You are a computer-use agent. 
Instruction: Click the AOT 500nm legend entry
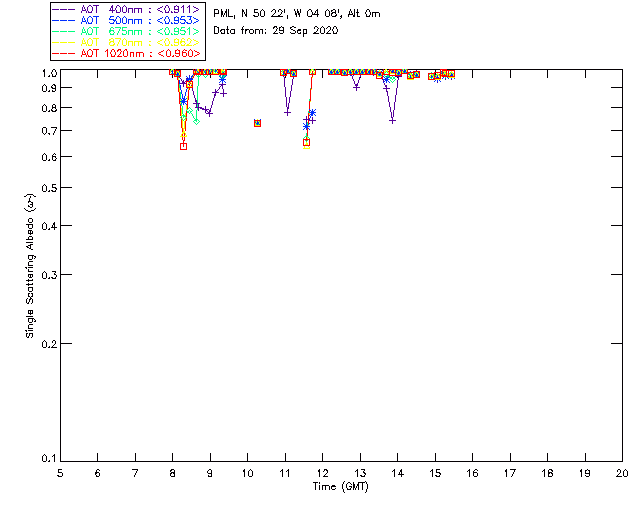126,20
